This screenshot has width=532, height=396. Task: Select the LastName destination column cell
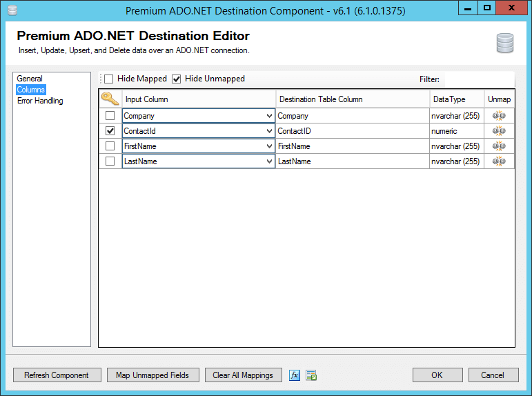(x=353, y=161)
